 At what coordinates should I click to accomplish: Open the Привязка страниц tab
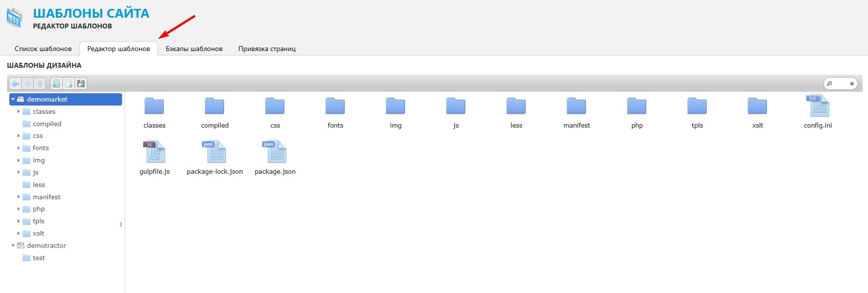point(267,49)
